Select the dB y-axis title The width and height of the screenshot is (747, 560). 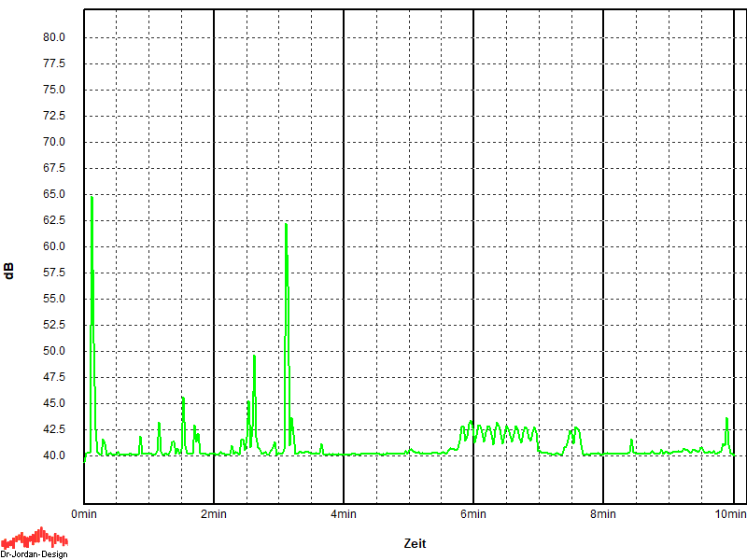click(x=9, y=272)
